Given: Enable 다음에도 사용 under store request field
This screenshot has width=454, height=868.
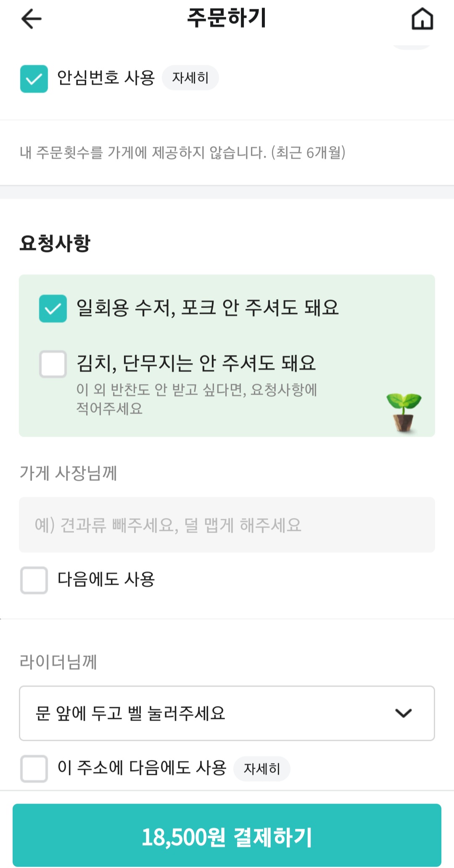Looking at the screenshot, I should point(34,580).
